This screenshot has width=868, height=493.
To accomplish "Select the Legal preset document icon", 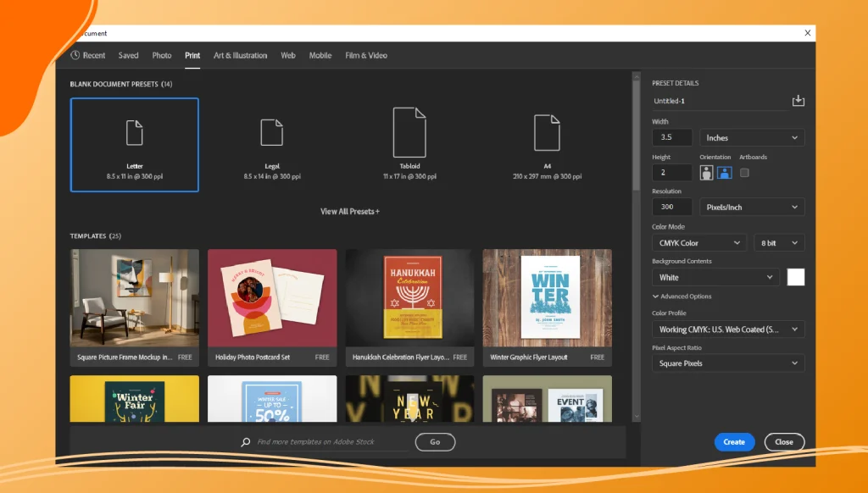I will click(272, 133).
